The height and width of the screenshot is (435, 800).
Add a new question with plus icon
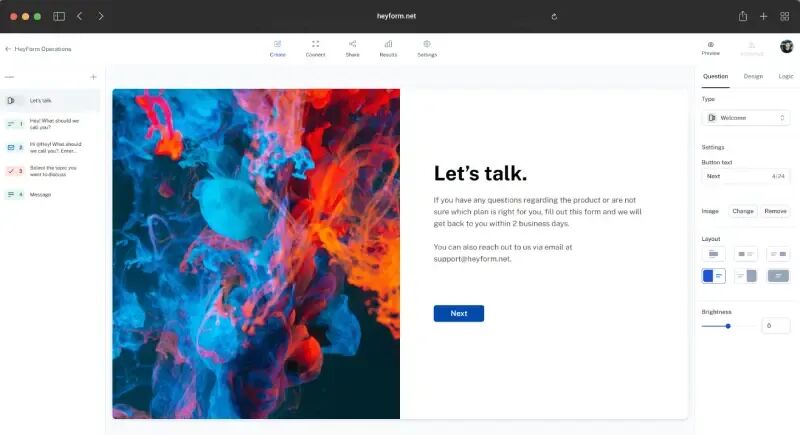coord(93,77)
